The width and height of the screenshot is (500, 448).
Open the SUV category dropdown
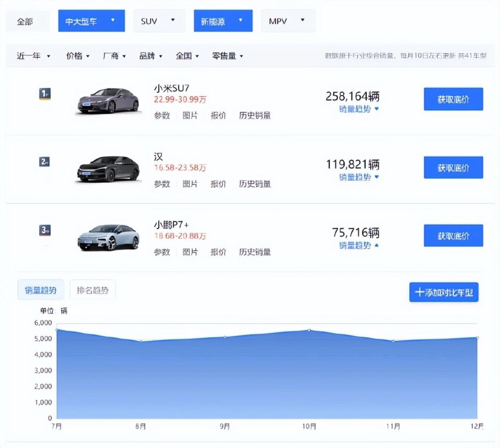159,21
